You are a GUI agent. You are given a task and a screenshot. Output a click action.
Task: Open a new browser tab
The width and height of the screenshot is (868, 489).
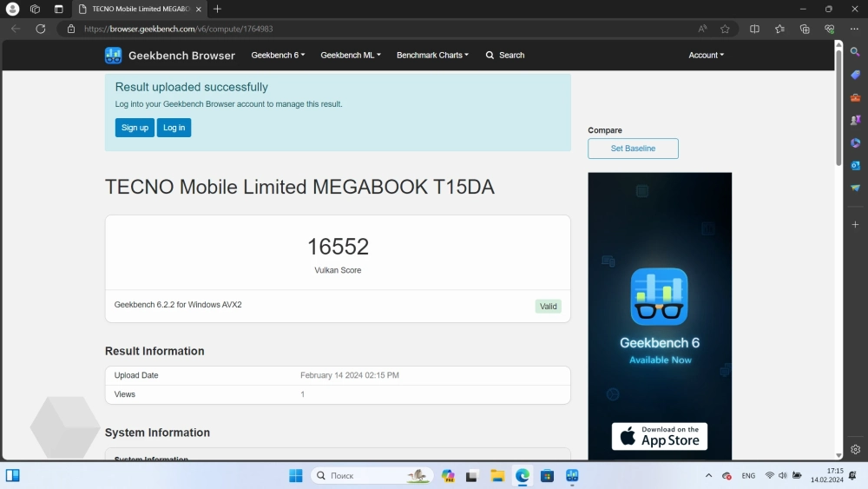[217, 9]
